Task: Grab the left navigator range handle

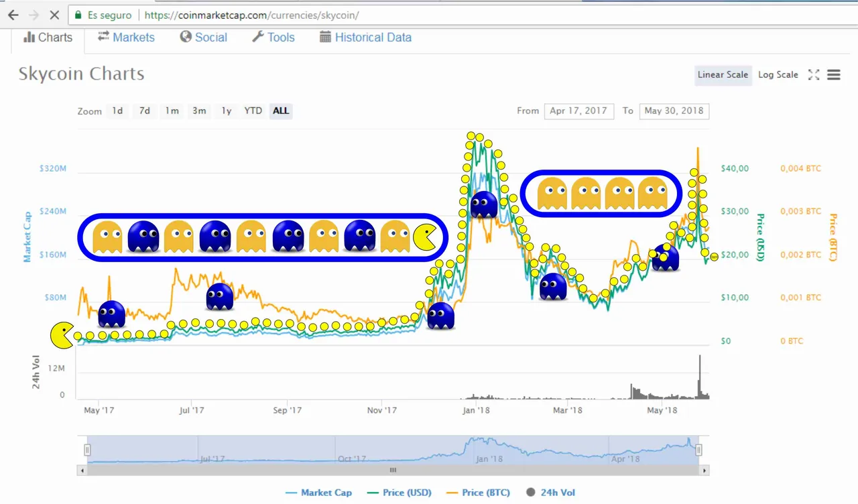Action: coord(86,450)
